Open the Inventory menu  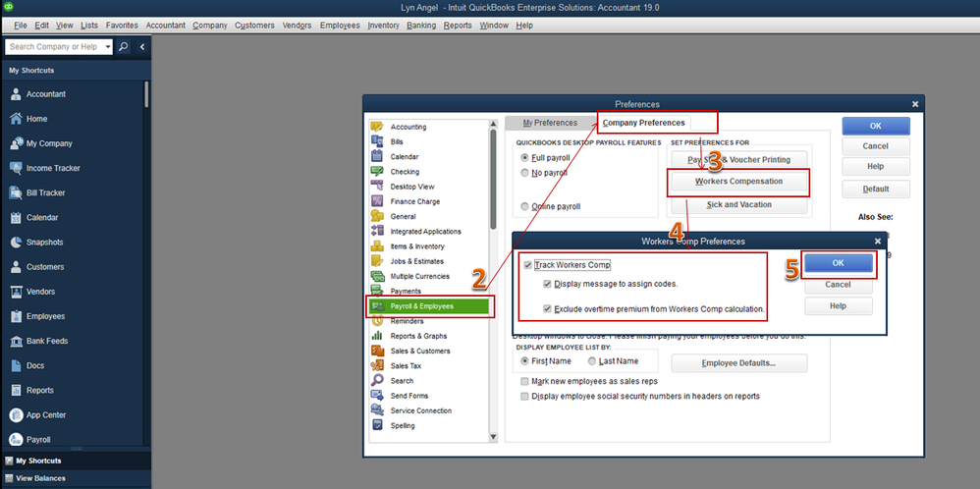point(383,26)
